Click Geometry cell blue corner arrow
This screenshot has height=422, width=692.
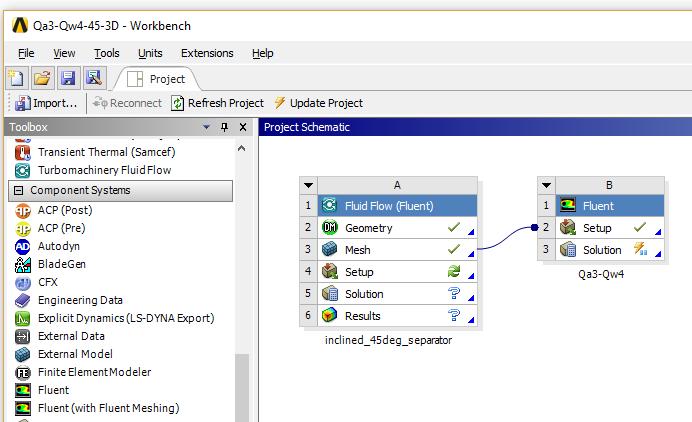pos(471,232)
